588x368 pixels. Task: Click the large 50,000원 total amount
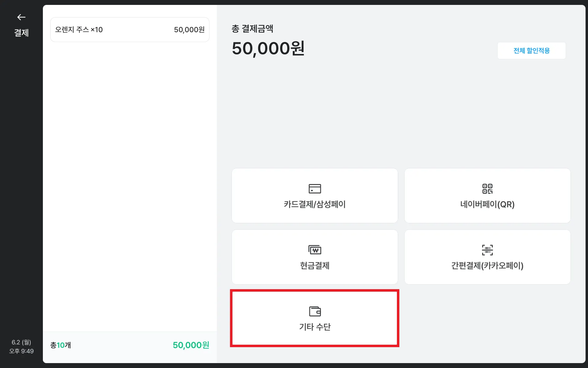tap(268, 48)
